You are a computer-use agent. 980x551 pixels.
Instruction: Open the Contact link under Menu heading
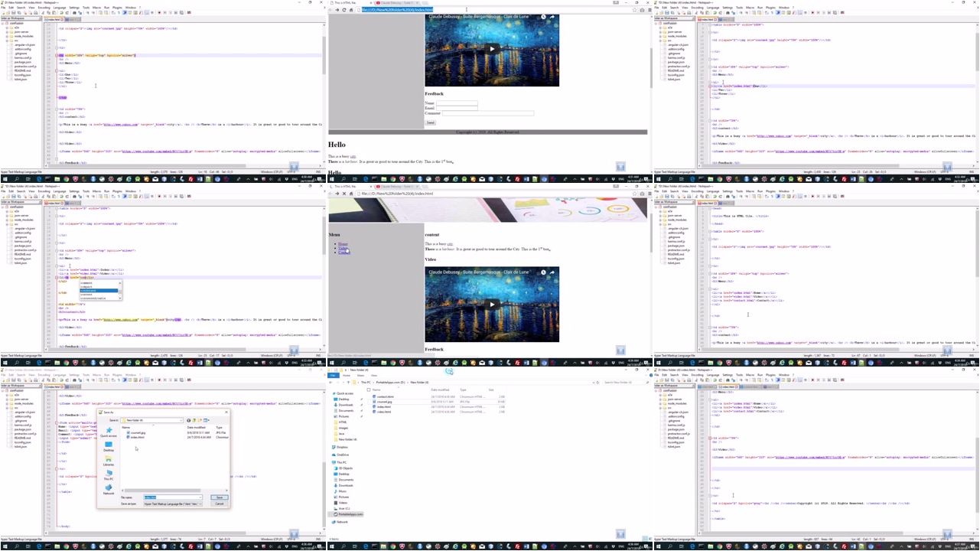344,253
